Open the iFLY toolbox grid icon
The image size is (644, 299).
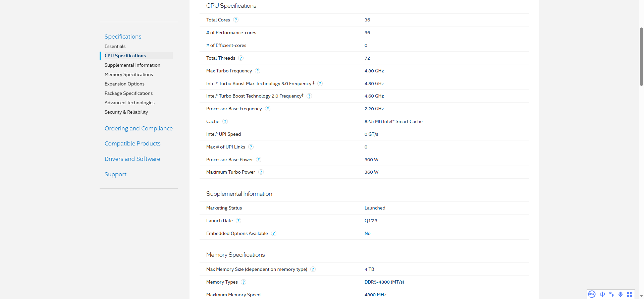pyautogui.click(x=630, y=294)
